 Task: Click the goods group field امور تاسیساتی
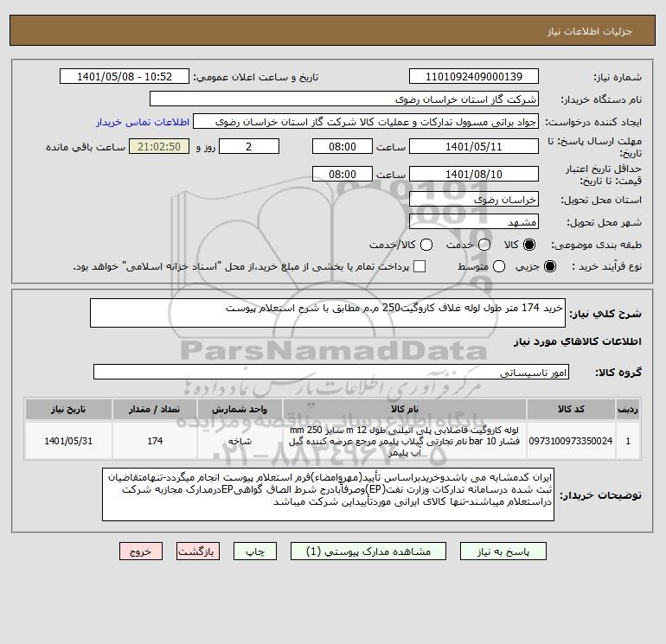pyautogui.click(x=331, y=373)
